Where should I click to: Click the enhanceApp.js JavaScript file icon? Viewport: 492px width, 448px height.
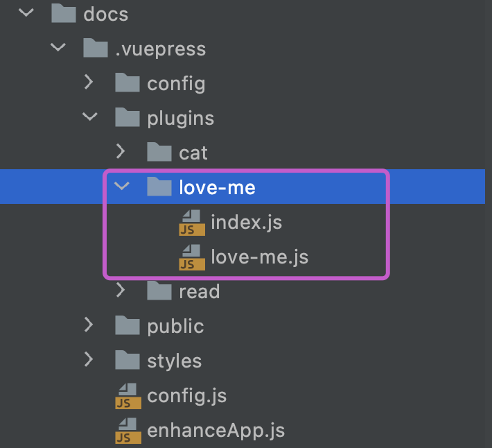point(128,430)
